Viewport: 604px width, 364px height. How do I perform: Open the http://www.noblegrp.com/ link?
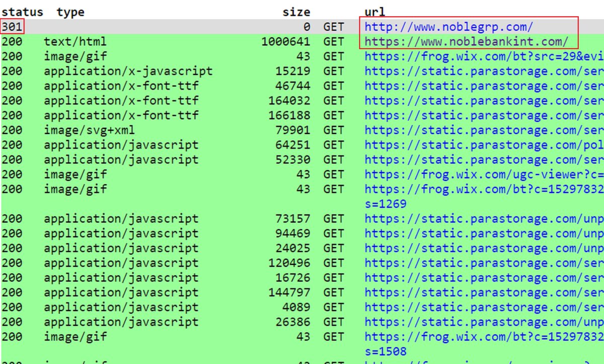pyautogui.click(x=448, y=26)
